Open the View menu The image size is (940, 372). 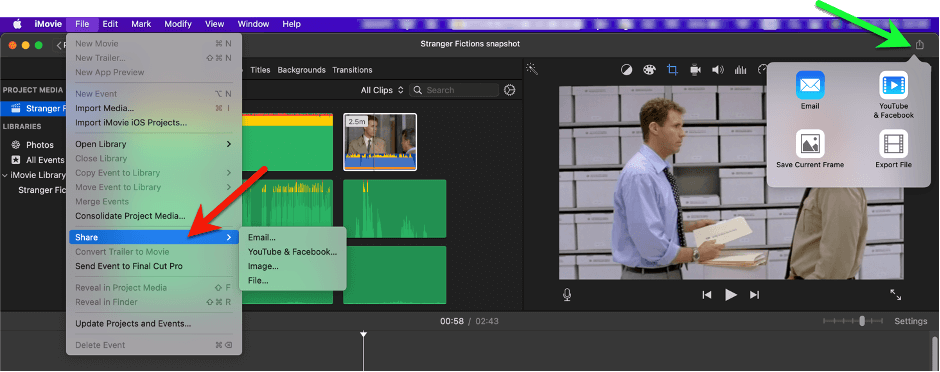(x=215, y=24)
